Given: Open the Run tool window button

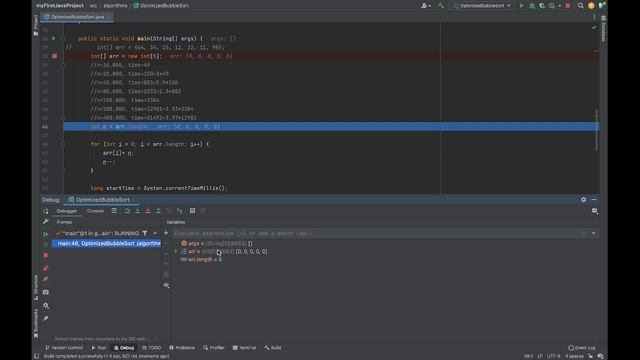Looking at the screenshot, I should tap(99, 348).
